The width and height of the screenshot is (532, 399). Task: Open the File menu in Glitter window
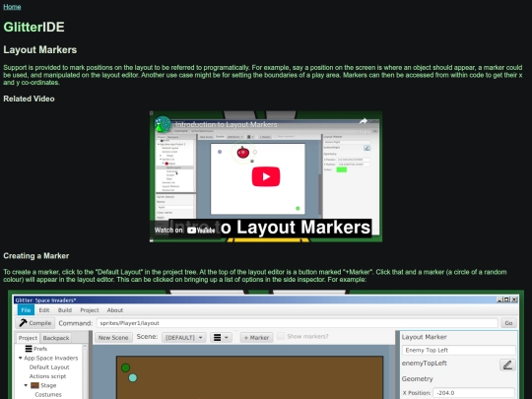[26, 310]
